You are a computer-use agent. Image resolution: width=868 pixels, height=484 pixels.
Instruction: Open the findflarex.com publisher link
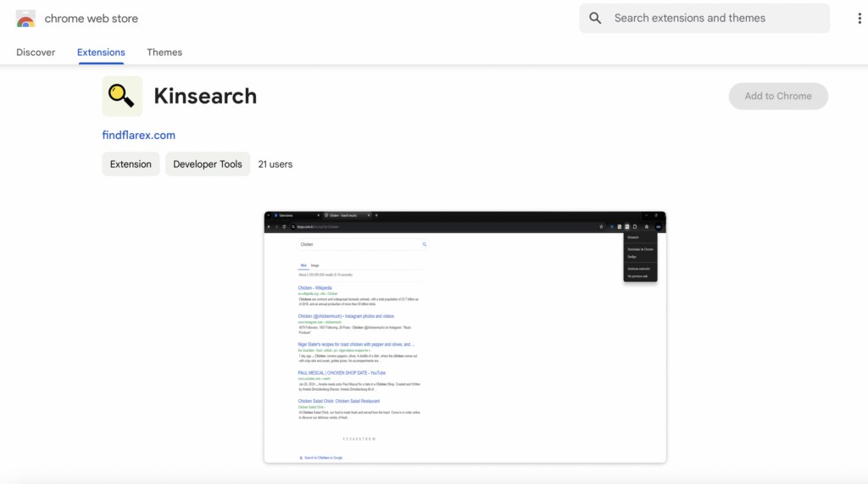[138, 135]
